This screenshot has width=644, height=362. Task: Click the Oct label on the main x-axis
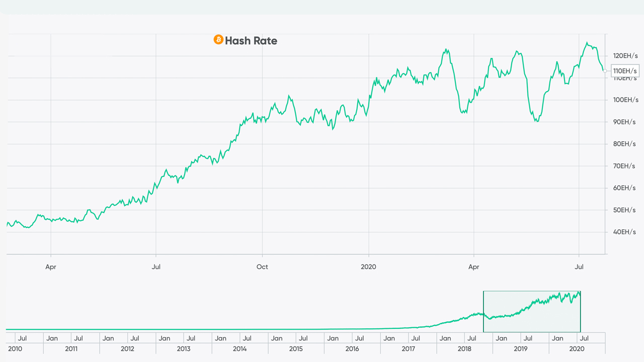(262, 266)
